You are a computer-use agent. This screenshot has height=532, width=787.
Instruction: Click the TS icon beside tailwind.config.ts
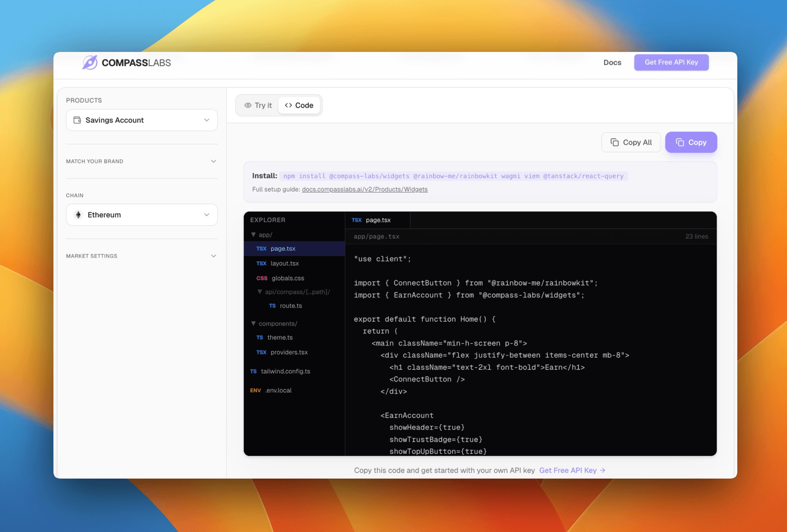coord(253,371)
